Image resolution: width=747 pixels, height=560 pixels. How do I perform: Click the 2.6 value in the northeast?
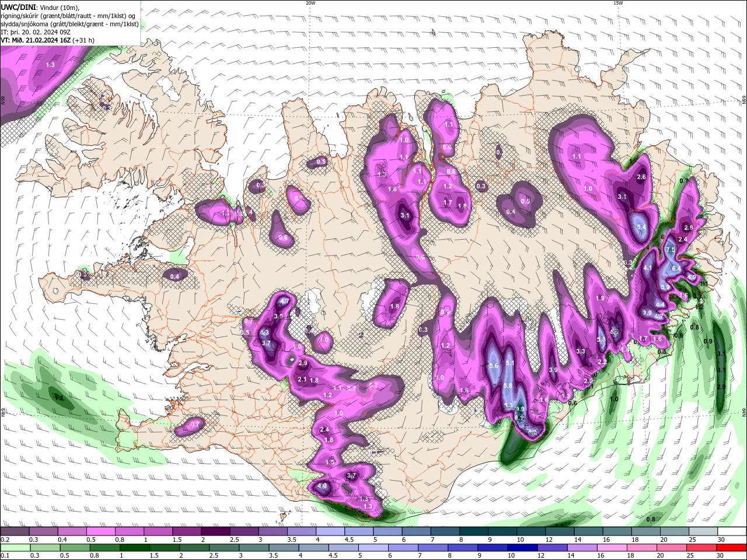point(641,177)
